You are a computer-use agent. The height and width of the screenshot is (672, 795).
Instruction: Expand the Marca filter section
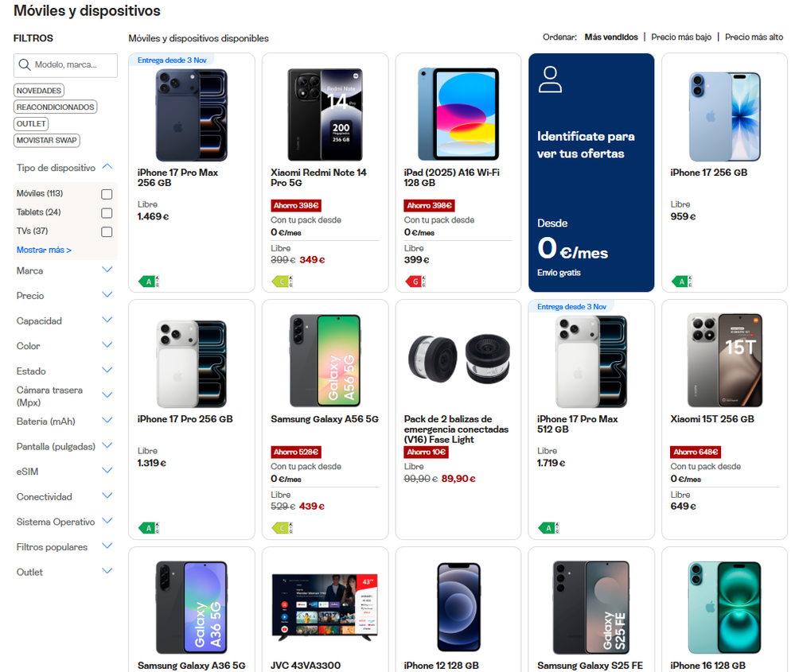pyautogui.click(x=107, y=270)
